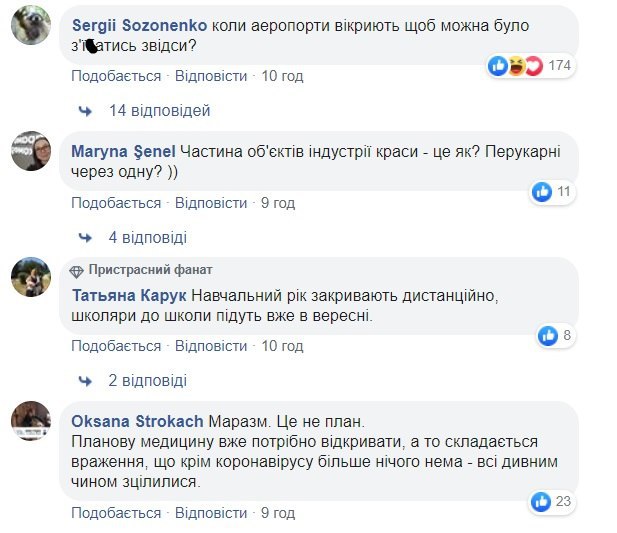Like Maryna Şenel's comment via Подобається

(x=116, y=203)
